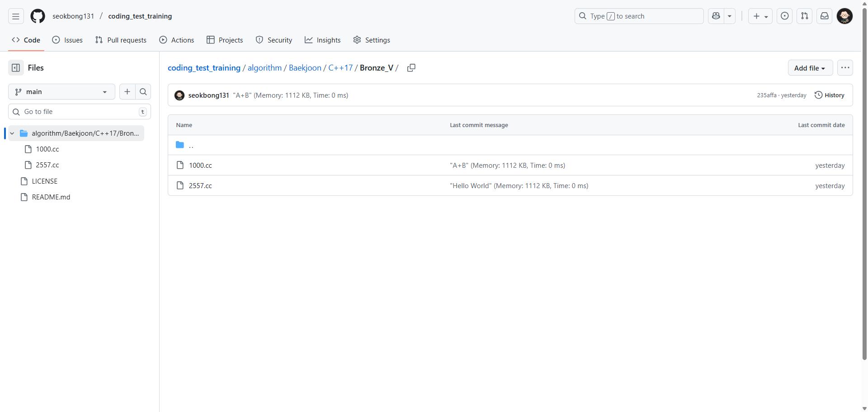
Task: Switch to the Actions tab
Action: point(177,40)
